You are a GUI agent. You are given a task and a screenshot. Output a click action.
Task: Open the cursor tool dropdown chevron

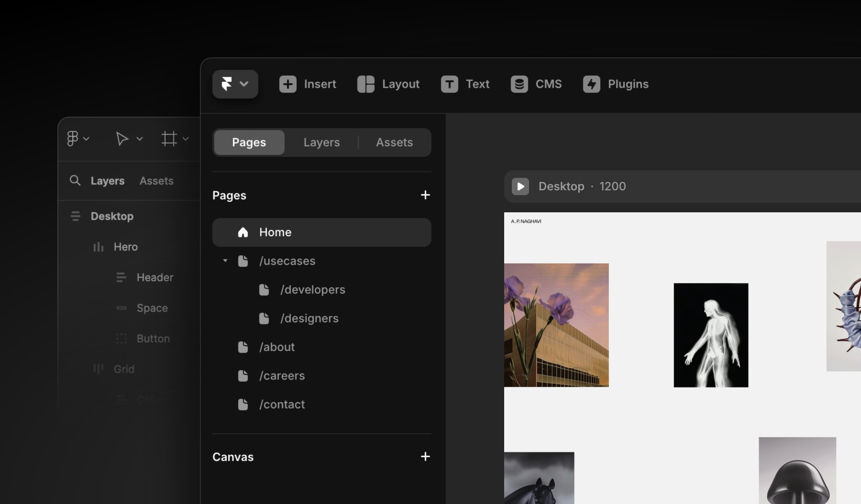(139, 139)
